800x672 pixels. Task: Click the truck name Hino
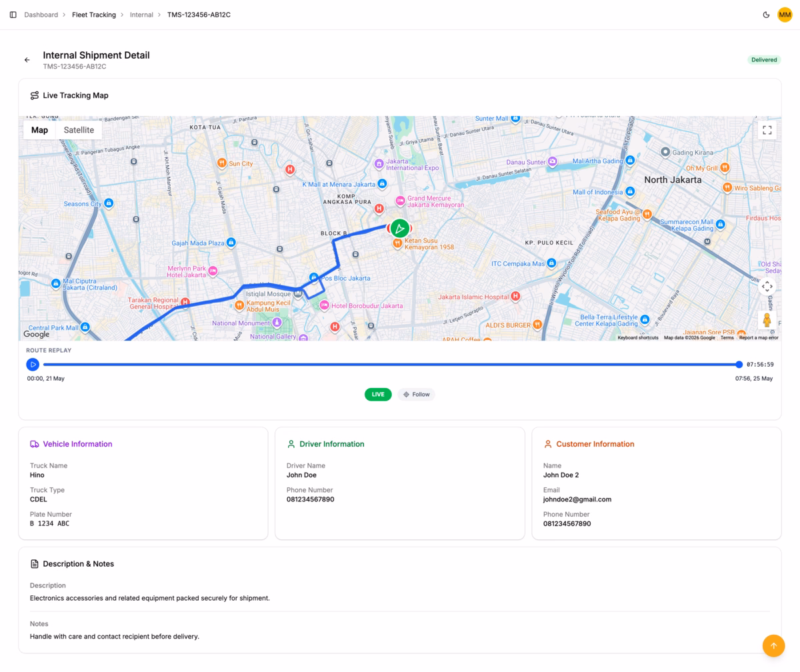[37, 475]
